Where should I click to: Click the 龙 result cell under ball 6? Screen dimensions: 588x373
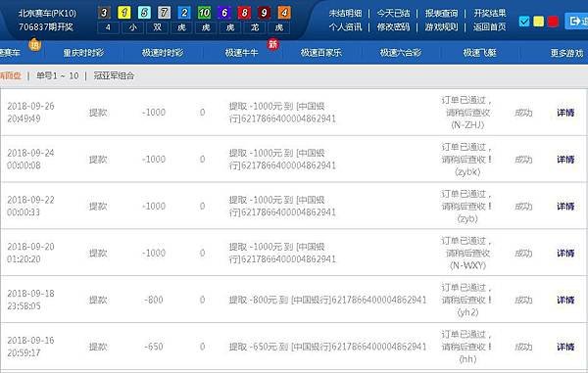point(255,27)
